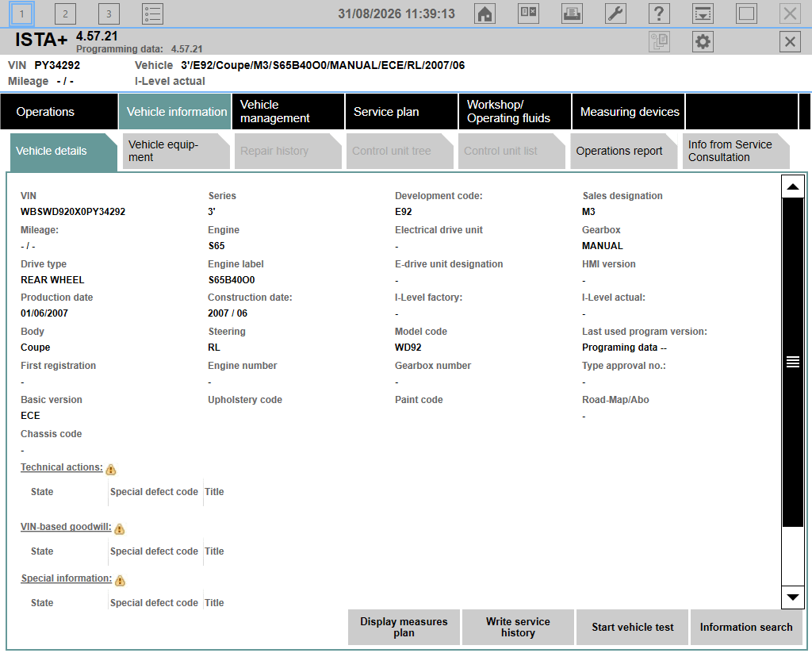812x653 pixels.
Task: Click Start vehicle test button
Action: 632,627
